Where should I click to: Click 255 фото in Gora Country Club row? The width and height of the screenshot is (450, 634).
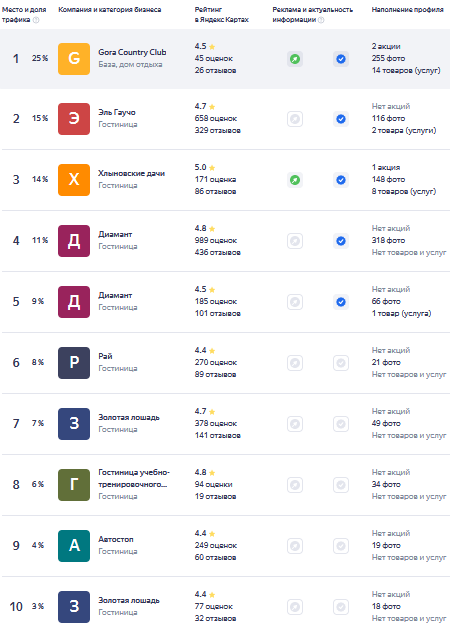(388, 58)
